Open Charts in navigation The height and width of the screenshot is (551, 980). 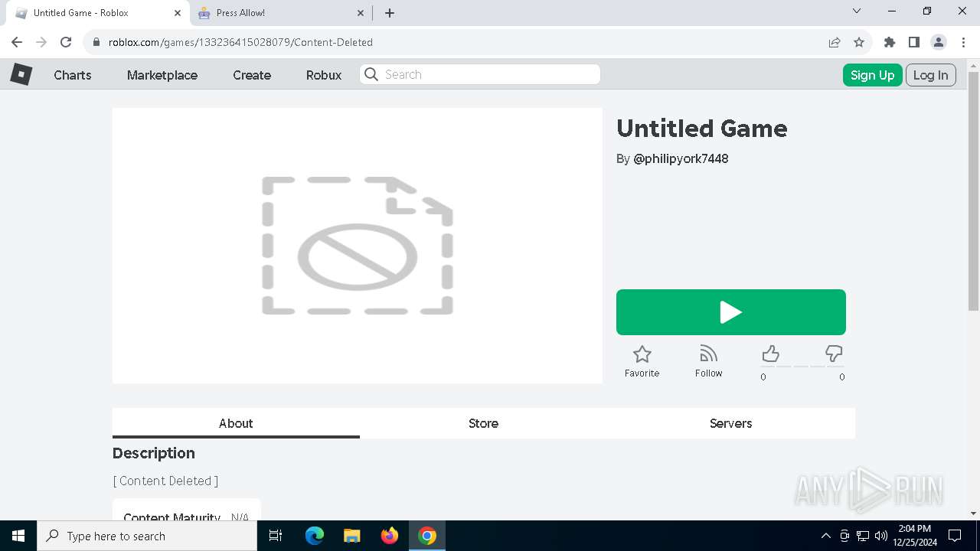coord(73,75)
